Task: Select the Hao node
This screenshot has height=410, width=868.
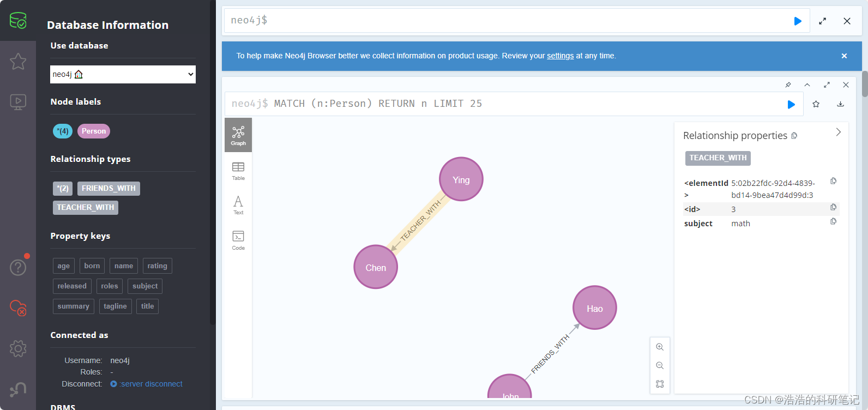Action: coord(595,308)
